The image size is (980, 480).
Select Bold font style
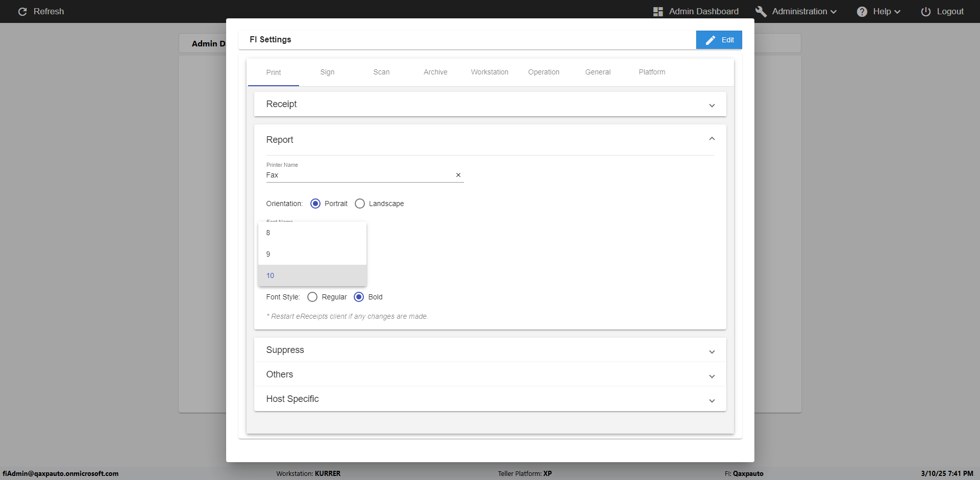(359, 297)
